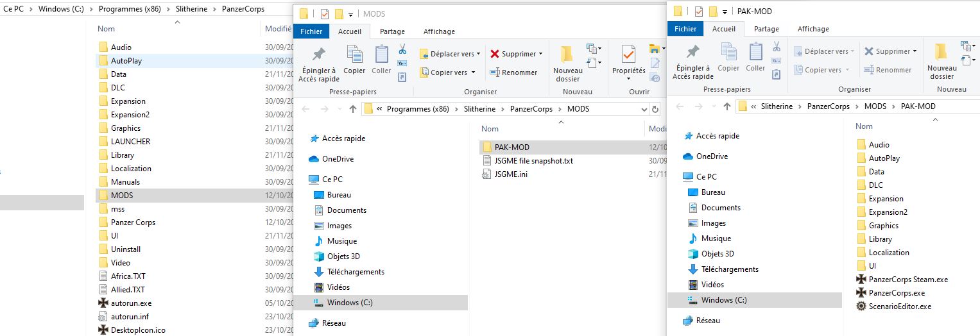Open Fichier tab in MODS window
980x336 pixels.
[311, 31]
